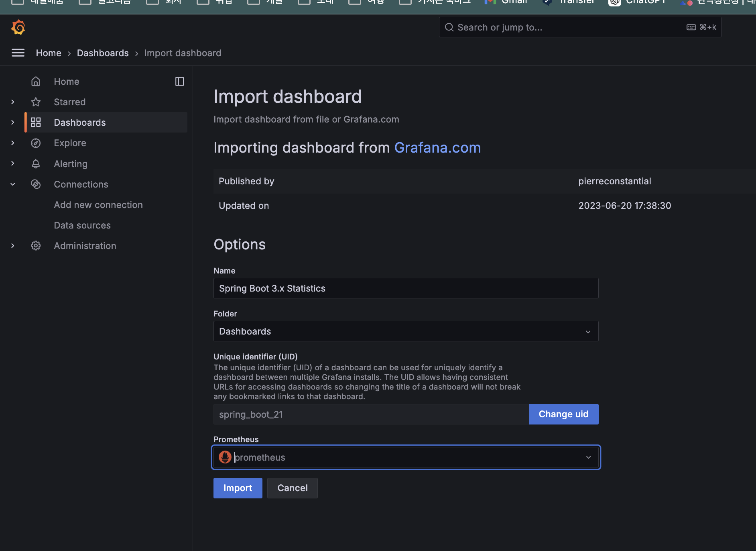Click the Import button
Screen dimensions: 756x551
pos(238,488)
